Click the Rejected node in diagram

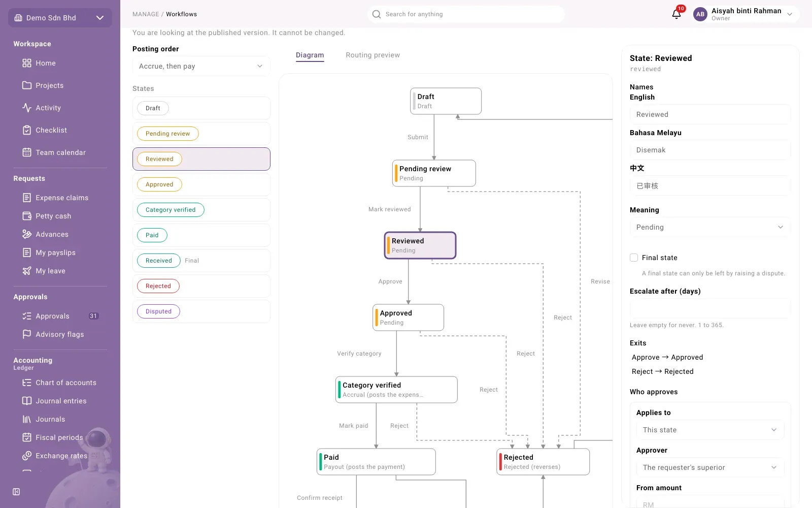543,462
